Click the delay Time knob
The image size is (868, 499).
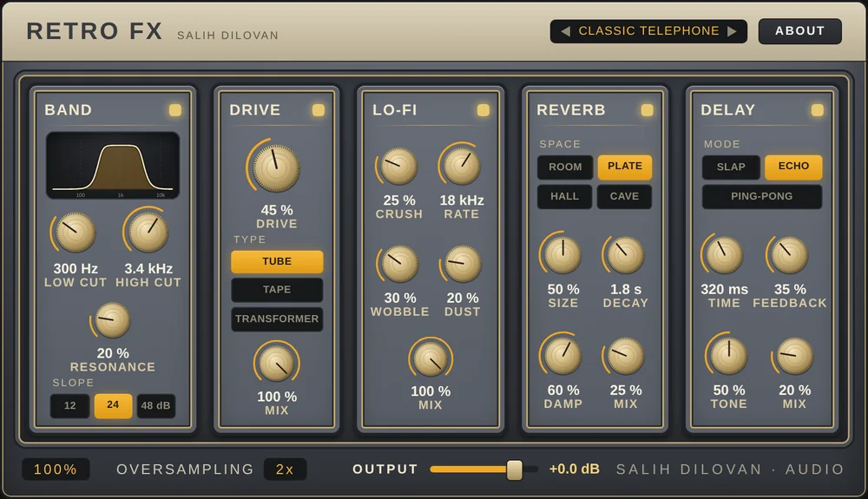tap(724, 255)
